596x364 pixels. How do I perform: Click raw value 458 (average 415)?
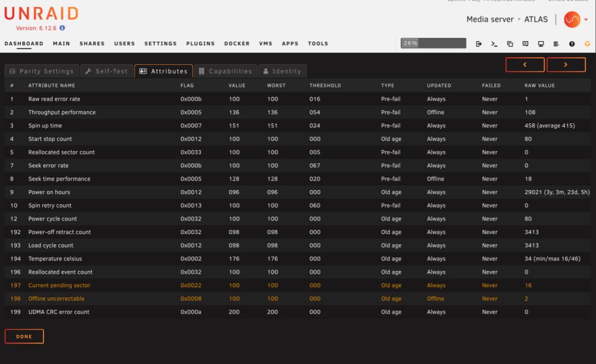tap(550, 125)
